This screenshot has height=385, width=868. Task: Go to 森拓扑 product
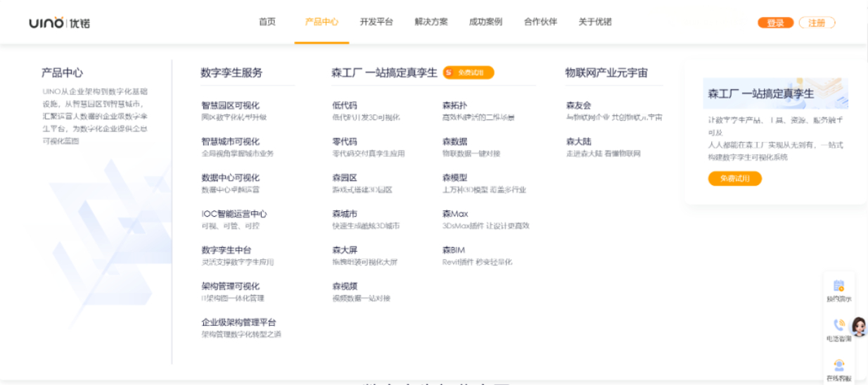click(454, 106)
